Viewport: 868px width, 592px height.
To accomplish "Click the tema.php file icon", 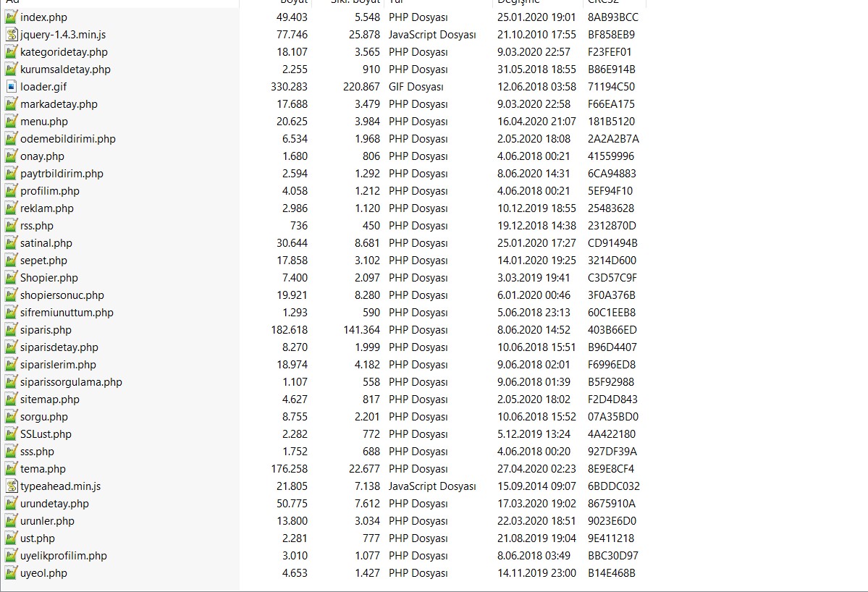I will point(11,469).
